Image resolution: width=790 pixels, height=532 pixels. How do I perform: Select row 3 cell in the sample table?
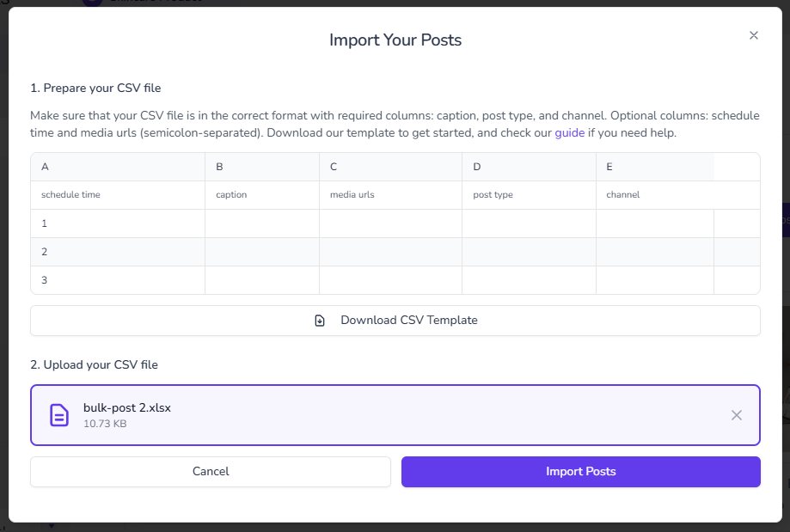(x=118, y=280)
